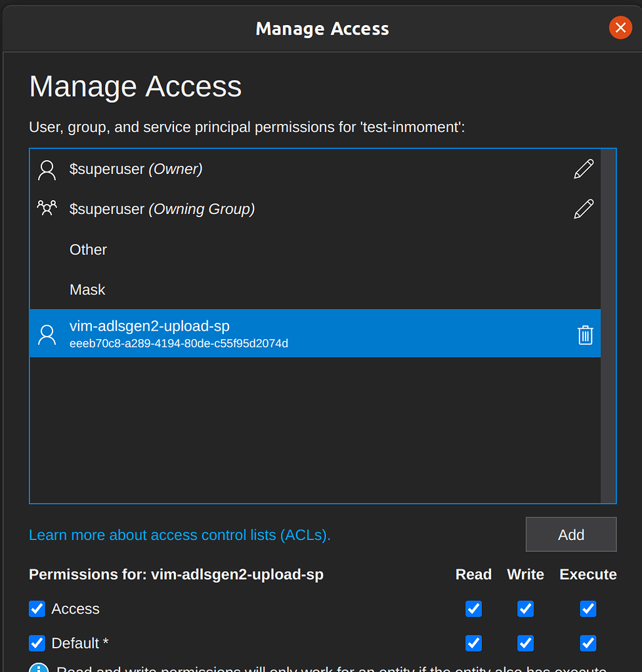Viewport: 642px width, 672px height.
Task: Click the user icon beside vim-adlsgen2-upload-sp
Action: [x=47, y=333]
